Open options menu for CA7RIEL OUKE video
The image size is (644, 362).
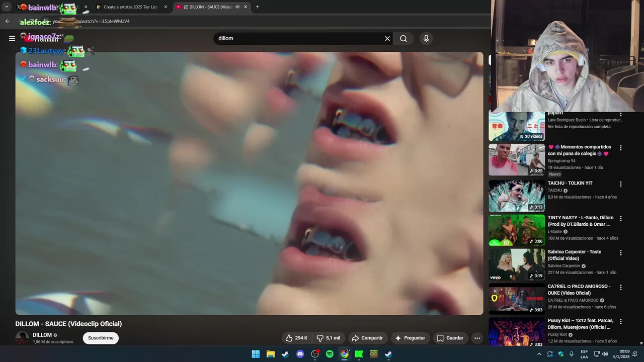point(620,287)
